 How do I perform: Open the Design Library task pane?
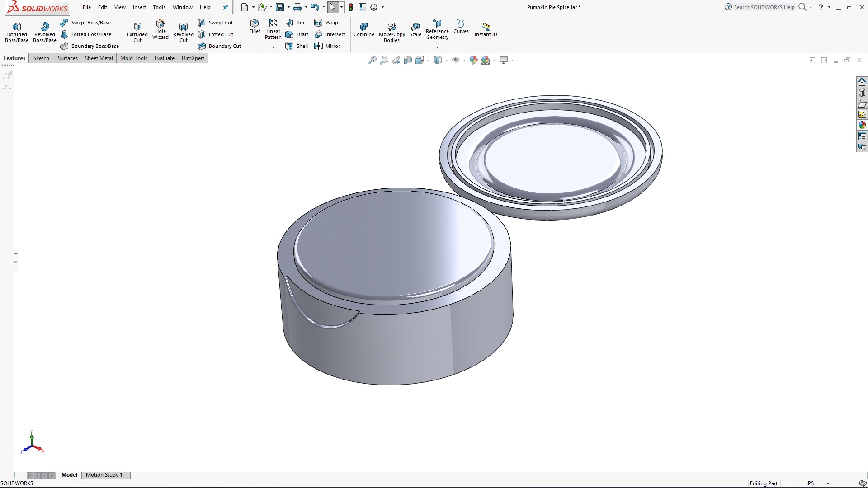pos(862,92)
